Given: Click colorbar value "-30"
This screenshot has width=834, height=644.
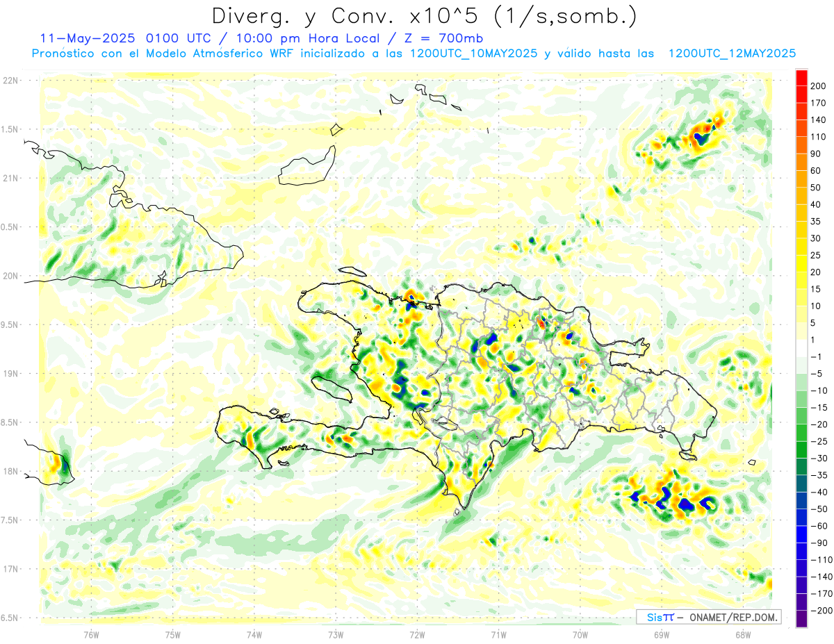Looking at the screenshot, I should pos(819,458).
